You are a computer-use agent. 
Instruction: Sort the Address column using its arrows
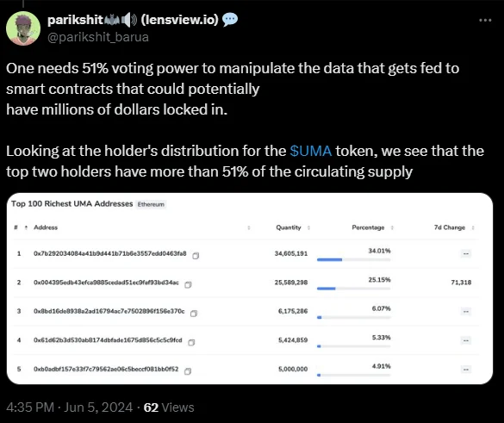[249, 227]
